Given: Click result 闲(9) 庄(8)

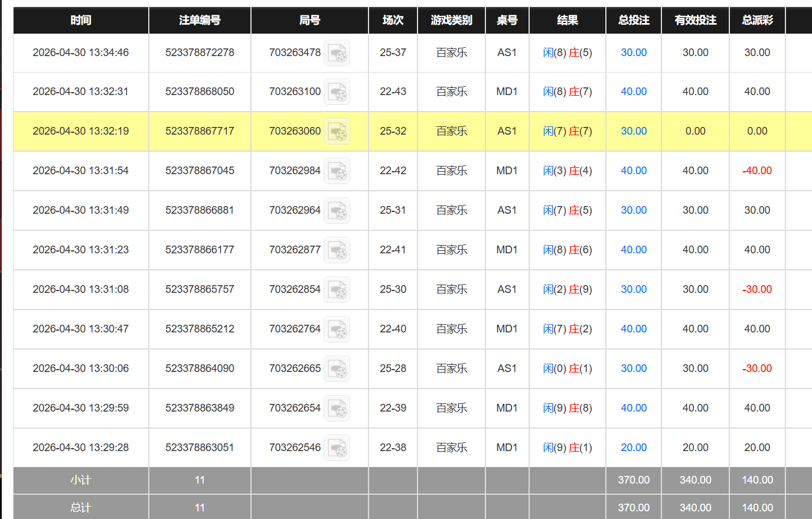Looking at the screenshot, I should (568, 408).
